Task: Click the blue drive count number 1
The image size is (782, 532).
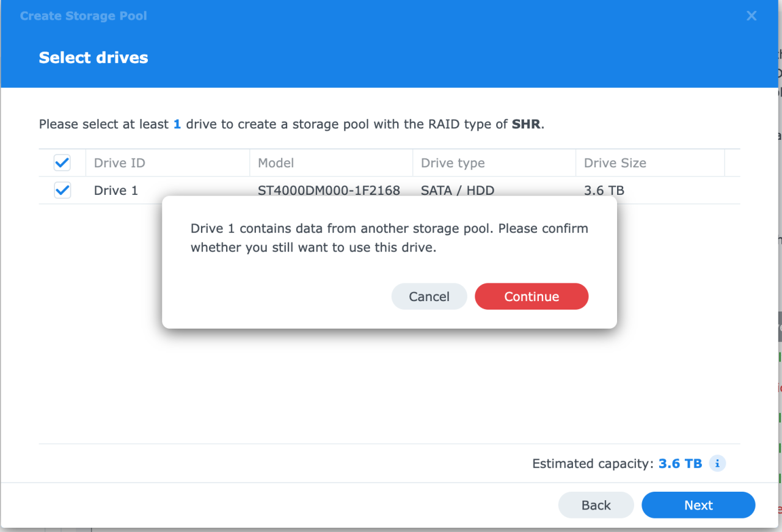Action: point(177,124)
